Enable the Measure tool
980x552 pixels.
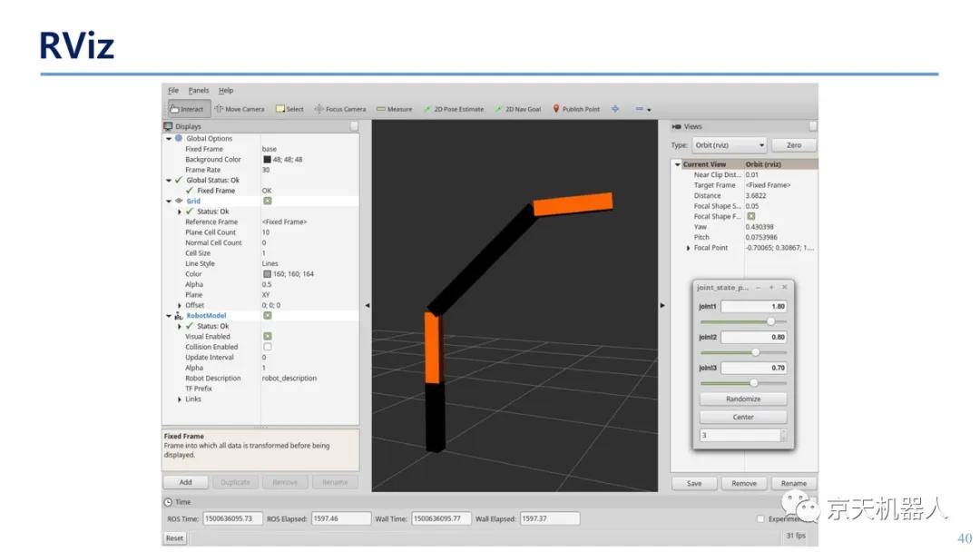click(x=394, y=109)
